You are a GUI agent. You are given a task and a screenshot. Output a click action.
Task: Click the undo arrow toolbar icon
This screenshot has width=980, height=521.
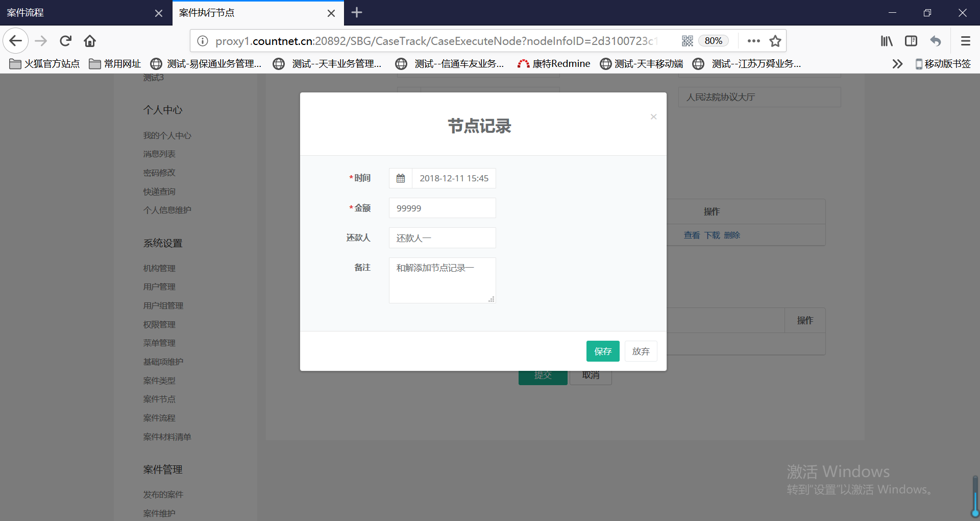point(936,41)
